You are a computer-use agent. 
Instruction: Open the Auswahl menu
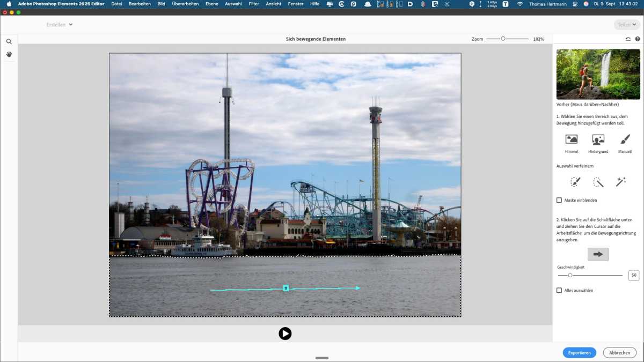coord(233,4)
